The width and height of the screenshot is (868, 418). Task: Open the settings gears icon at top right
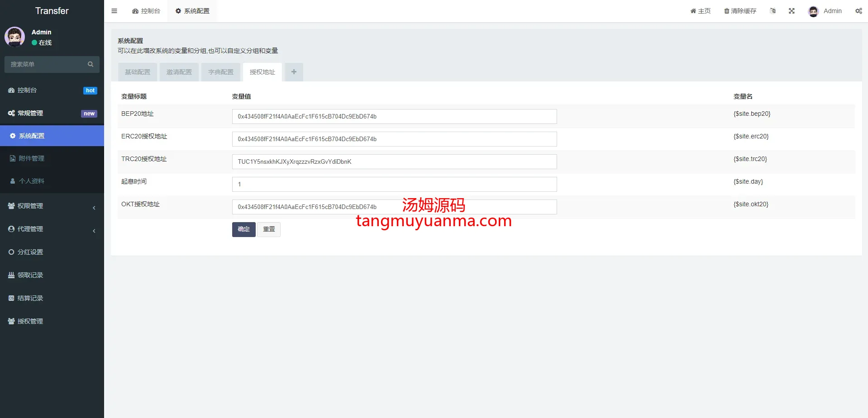click(x=858, y=11)
